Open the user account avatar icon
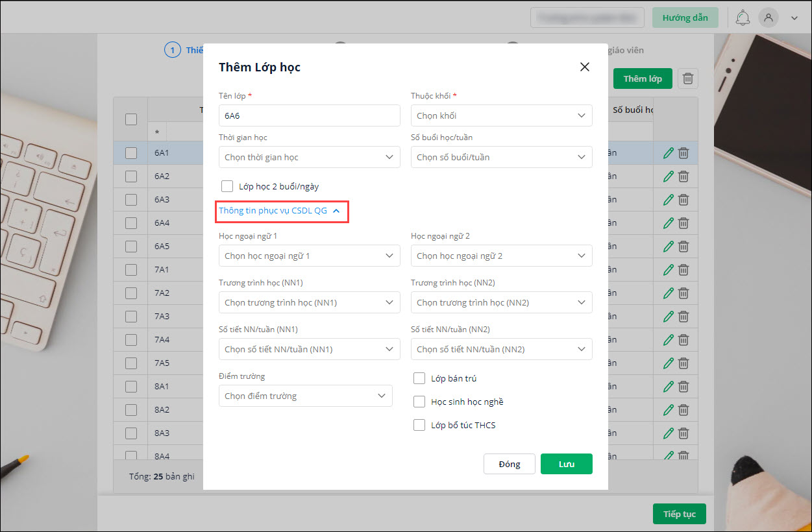 point(769,18)
